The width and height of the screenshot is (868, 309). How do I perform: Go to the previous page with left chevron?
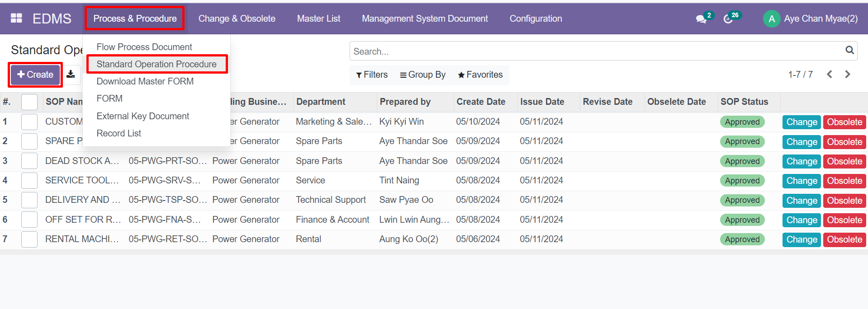[x=830, y=75]
